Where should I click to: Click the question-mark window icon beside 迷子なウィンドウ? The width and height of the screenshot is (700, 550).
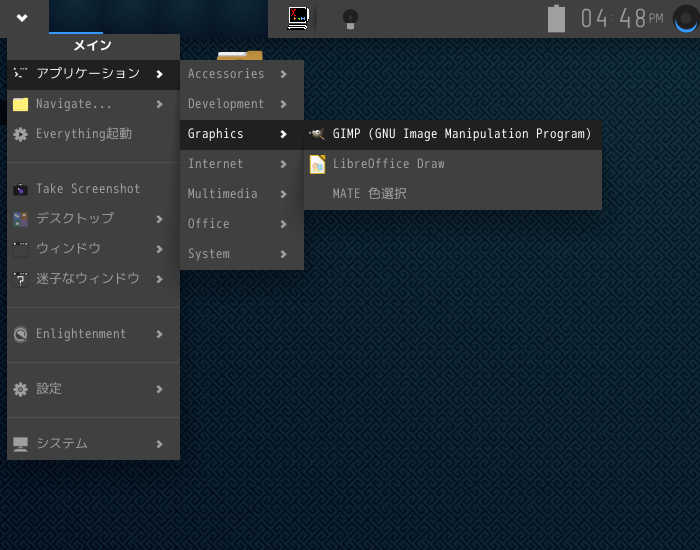coord(21,279)
